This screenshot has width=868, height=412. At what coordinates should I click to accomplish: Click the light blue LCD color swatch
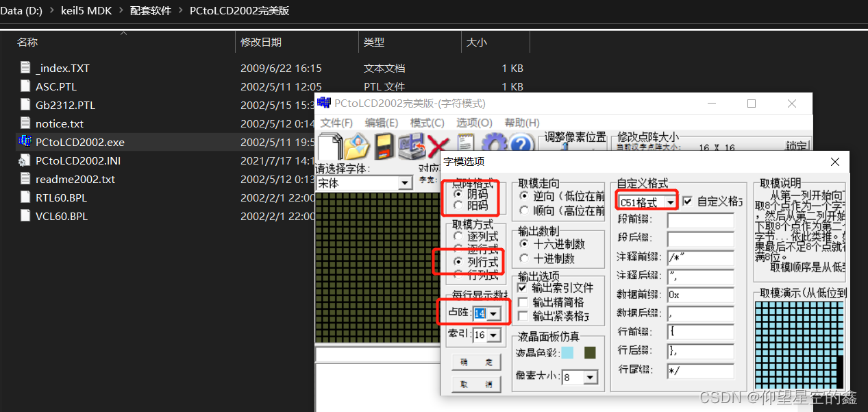click(x=568, y=352)
